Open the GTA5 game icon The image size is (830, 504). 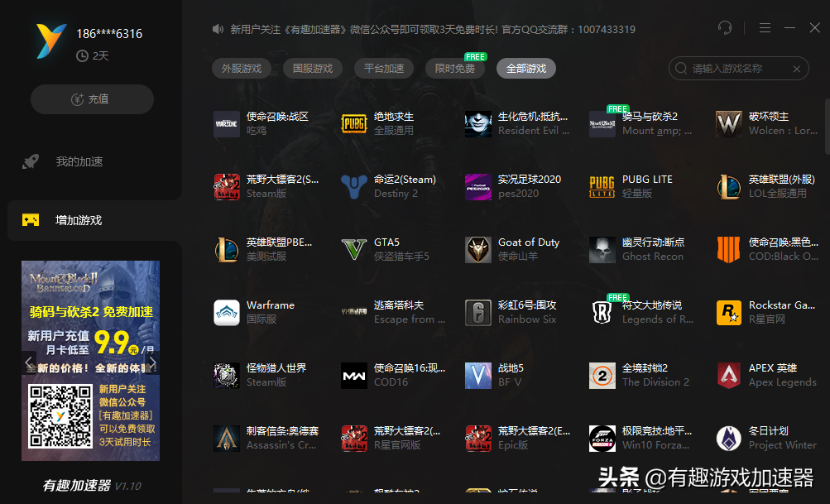point(353,250)
